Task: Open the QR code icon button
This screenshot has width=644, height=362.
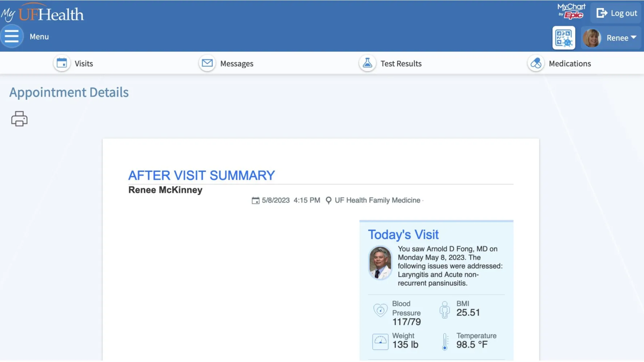Action: click(x=564, y=38)
